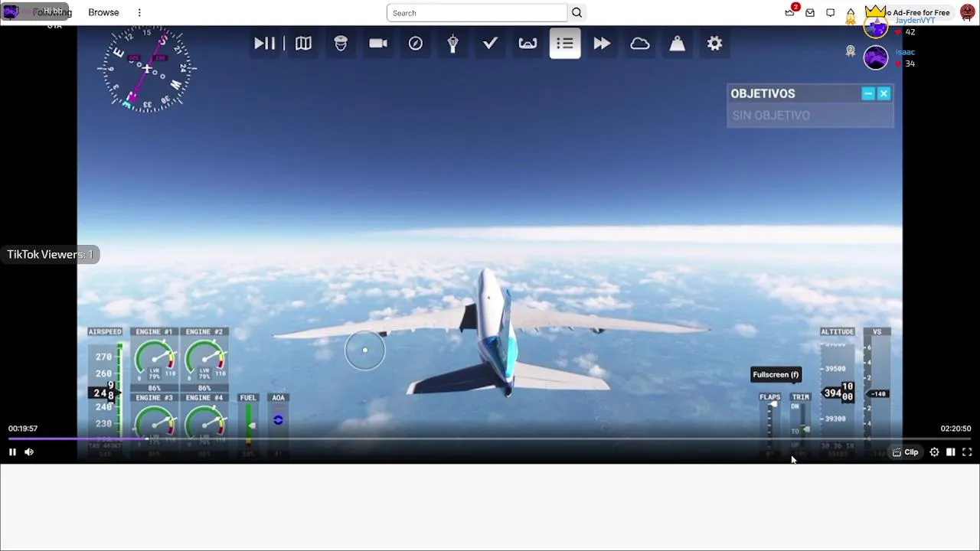The height and width of the screenshot is (551, 980).
Task: Open video player settings gear
Action: (x=934, y=452)
